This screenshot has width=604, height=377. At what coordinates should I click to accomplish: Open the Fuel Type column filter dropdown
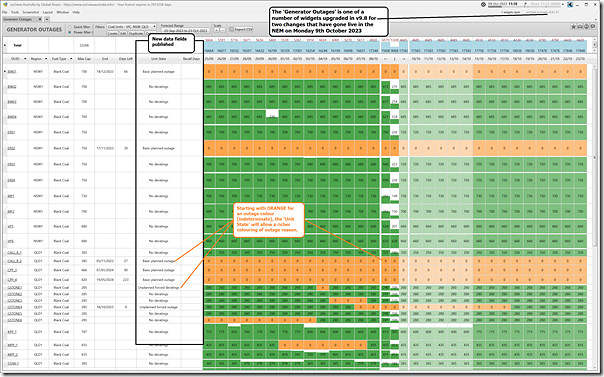tap(71, 59)
